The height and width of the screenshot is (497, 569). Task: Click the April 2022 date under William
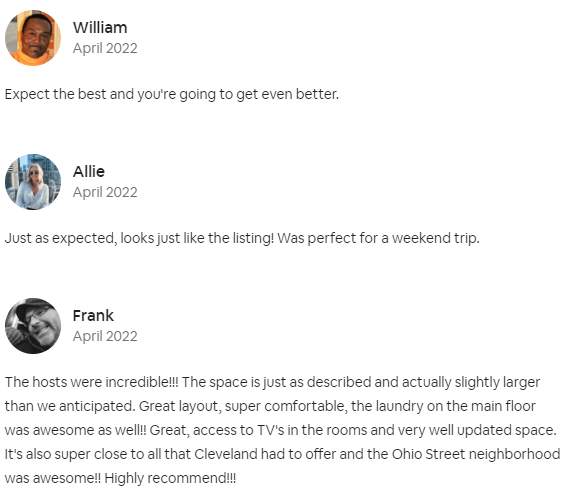click(x=105, y=48)
